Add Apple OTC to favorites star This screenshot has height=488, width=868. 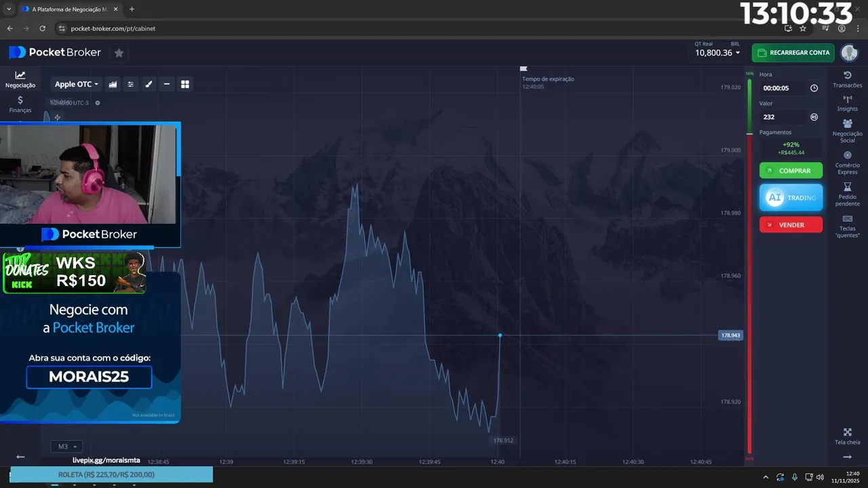coord(119,53)
